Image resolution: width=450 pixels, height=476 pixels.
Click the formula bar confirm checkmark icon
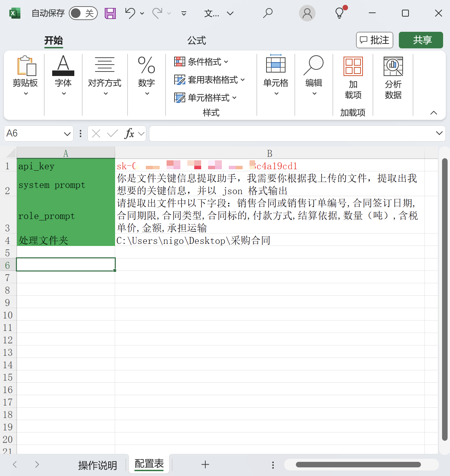point(112,133)
